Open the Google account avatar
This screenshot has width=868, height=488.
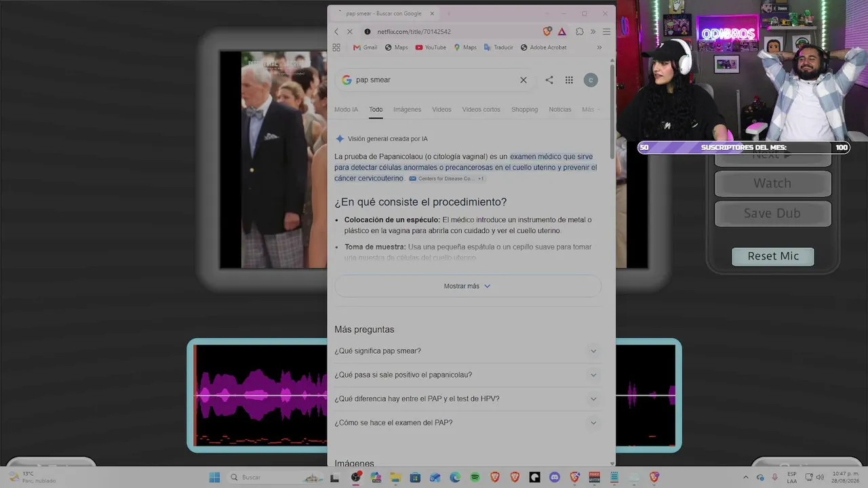591,80
